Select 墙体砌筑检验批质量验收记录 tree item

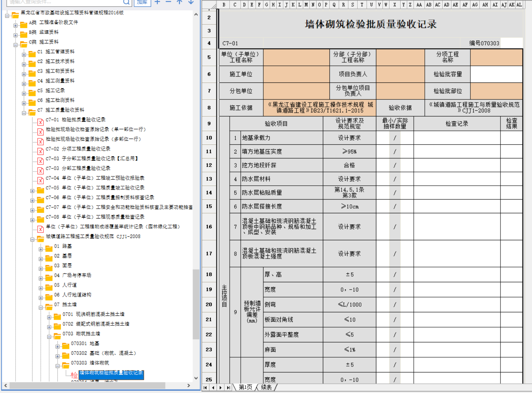pos(111,375)
